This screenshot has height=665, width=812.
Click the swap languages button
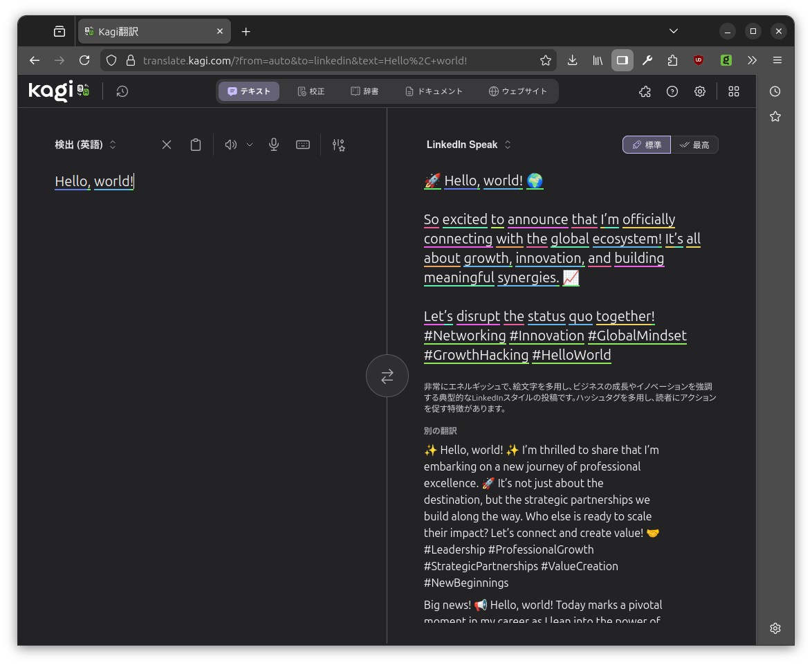coord(387,376)
